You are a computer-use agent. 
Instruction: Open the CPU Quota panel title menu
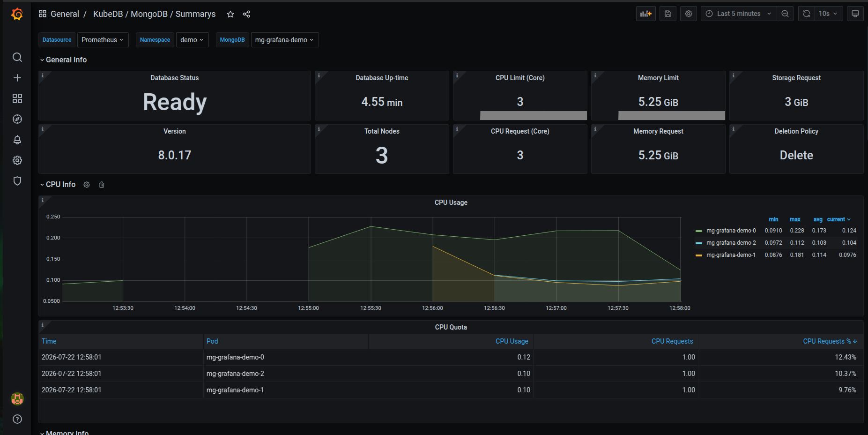pyautogui.click(x=451, y=327)
